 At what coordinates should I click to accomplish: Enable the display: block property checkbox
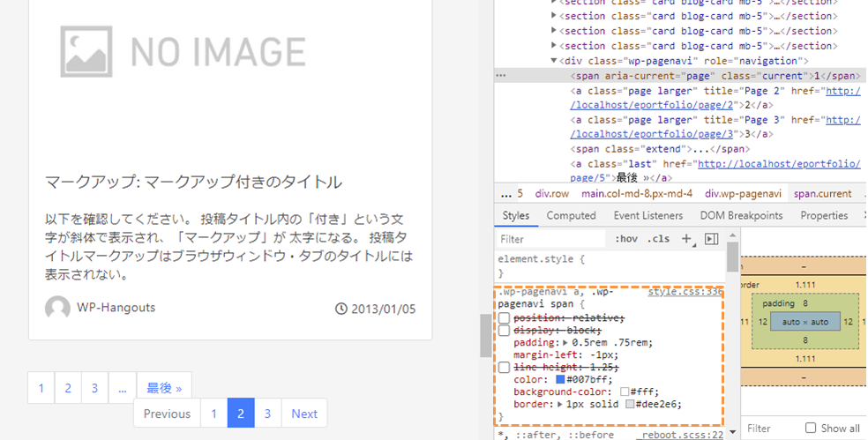(504, 330)
